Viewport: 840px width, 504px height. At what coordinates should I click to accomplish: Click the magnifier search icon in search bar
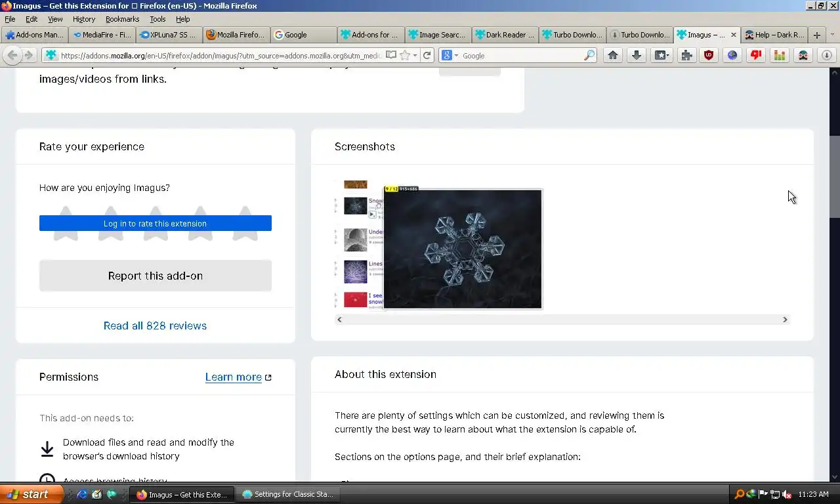click(x=589, y=55)
